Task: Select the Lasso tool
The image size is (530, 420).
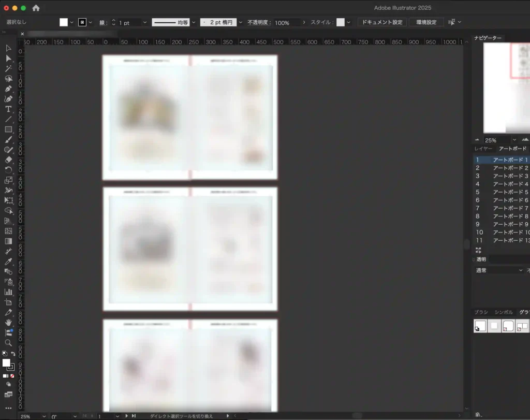Action: click(8, 79)
